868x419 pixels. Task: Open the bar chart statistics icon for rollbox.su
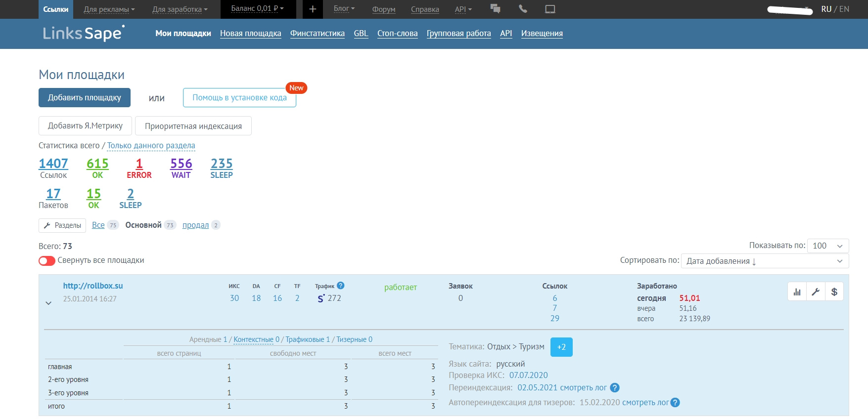pos(797,292)
